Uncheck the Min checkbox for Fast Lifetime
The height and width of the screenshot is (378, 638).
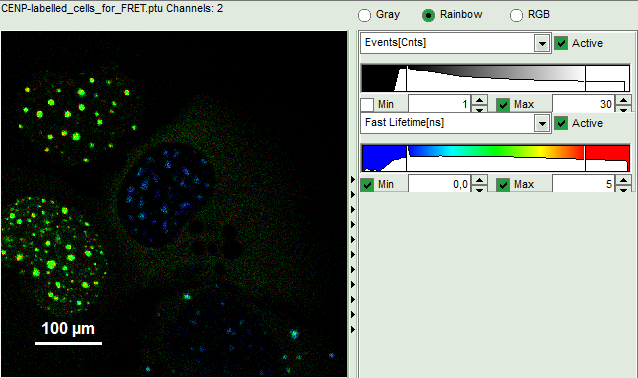coord(367,185)
